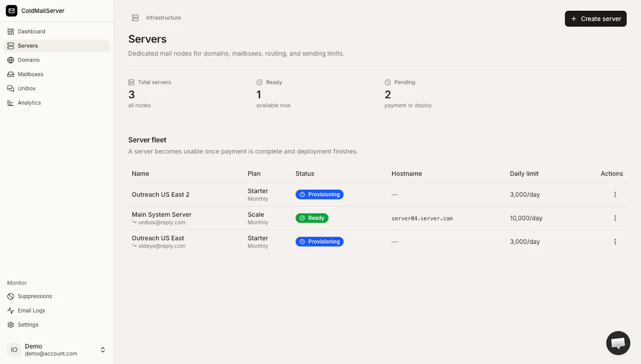641x364 pixels.
Task: Click the Pending count 2
Action: [388, 95]
